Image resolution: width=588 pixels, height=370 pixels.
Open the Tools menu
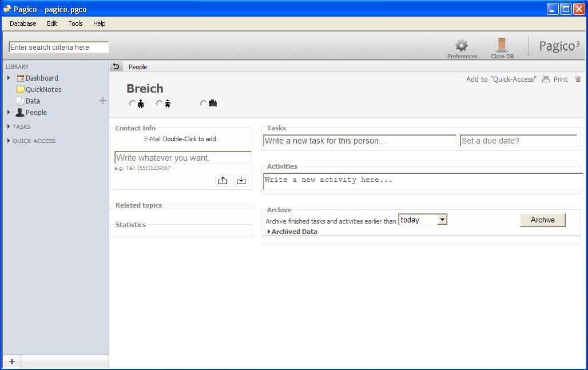pos(76,23)
